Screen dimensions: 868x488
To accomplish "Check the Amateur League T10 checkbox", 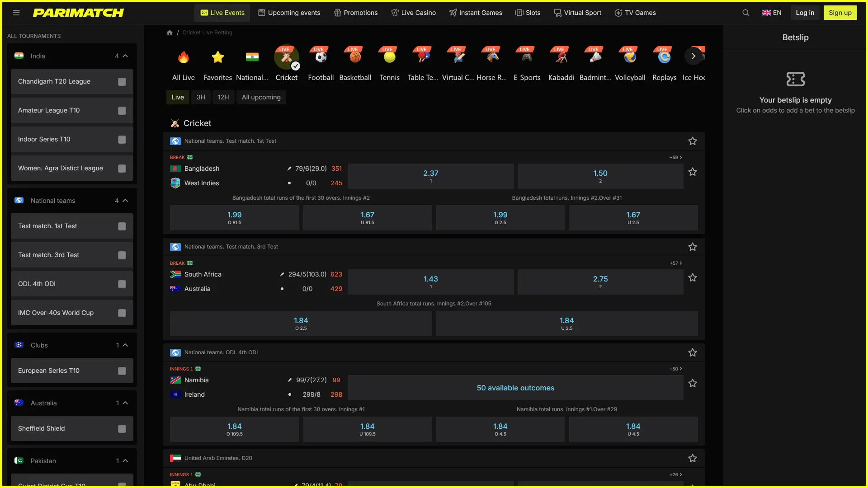I will (122, 111).
